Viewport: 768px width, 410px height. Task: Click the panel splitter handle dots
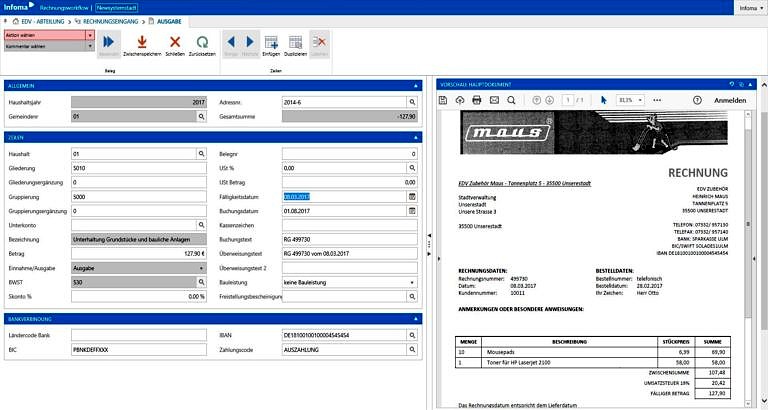pyautogui.click(x=429, y=243)
